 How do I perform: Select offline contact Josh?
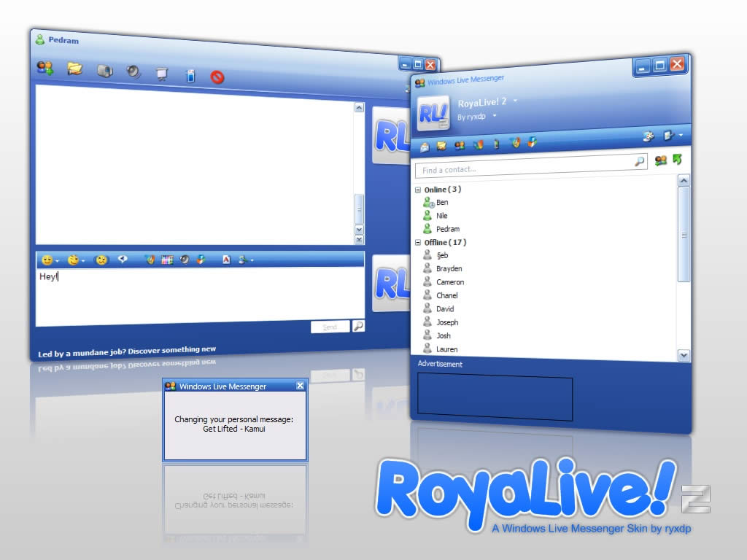tap(437, 335)
